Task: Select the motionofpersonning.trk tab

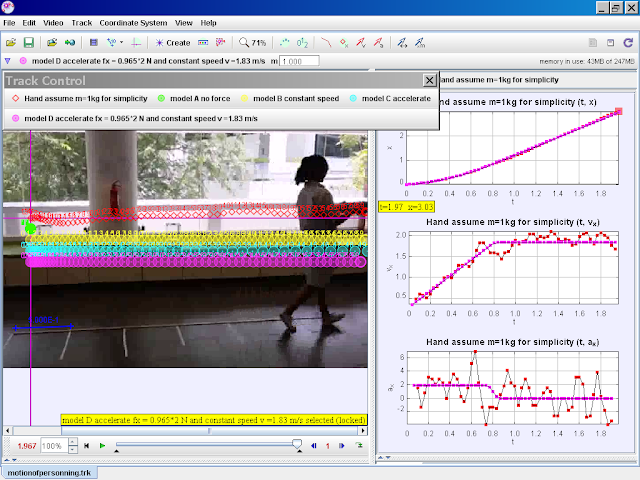Action: click(x=49, y=473)
